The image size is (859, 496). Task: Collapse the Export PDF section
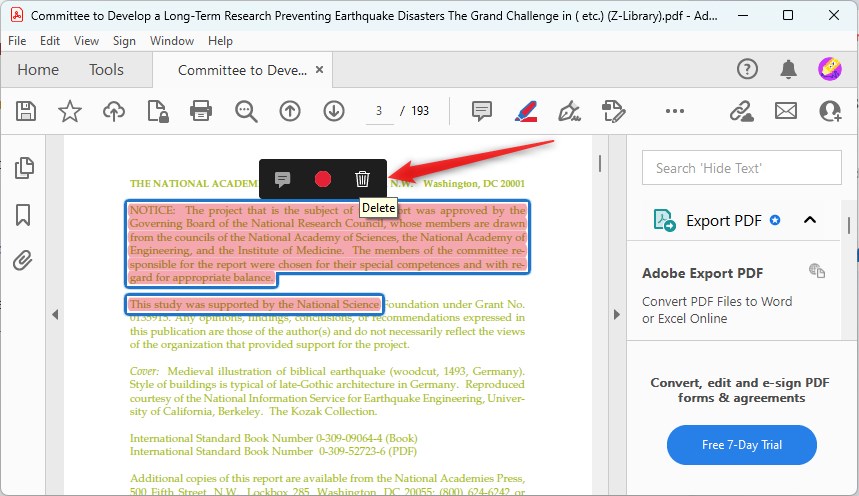click(x=810, y=220)
